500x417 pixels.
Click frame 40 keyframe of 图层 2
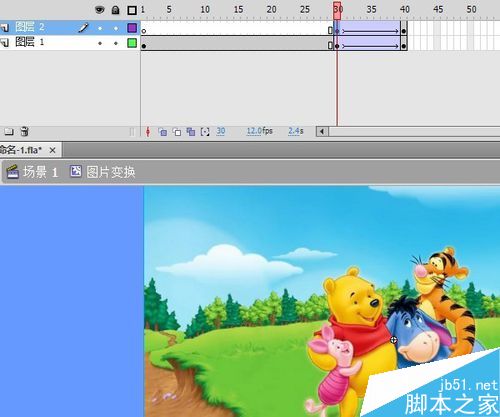tap(404, 31)
